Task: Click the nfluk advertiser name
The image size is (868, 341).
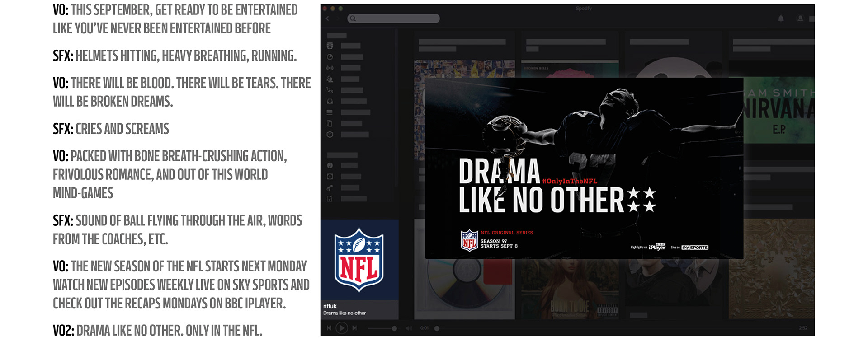Action: [330, 306]
